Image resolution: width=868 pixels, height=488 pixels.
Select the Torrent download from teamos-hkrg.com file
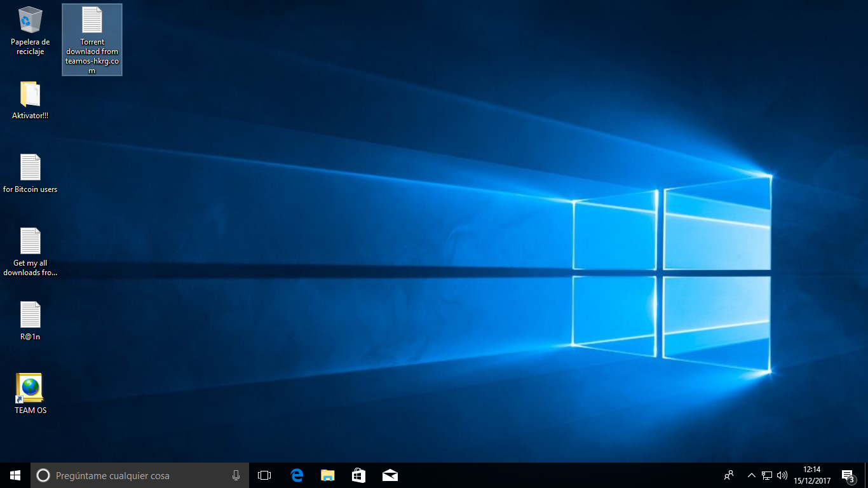[92, 39]
